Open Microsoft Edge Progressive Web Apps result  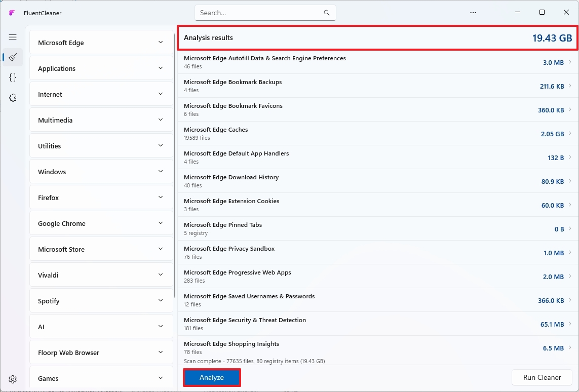[x=377, y=276]
